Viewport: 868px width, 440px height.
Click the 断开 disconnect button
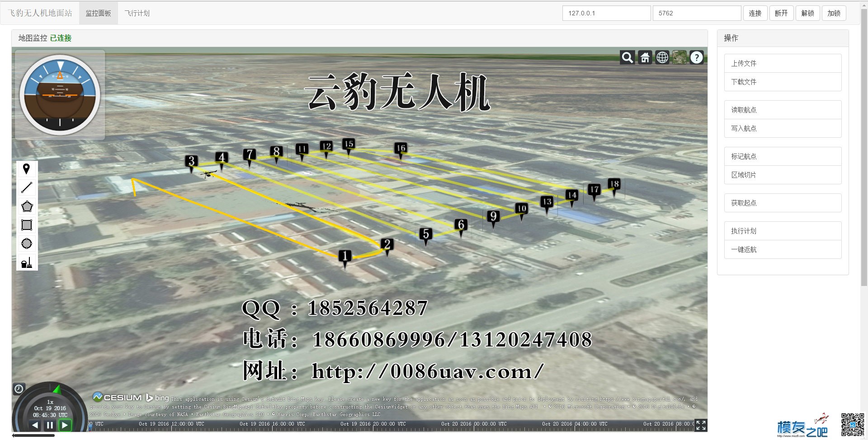tap(781, 13)
